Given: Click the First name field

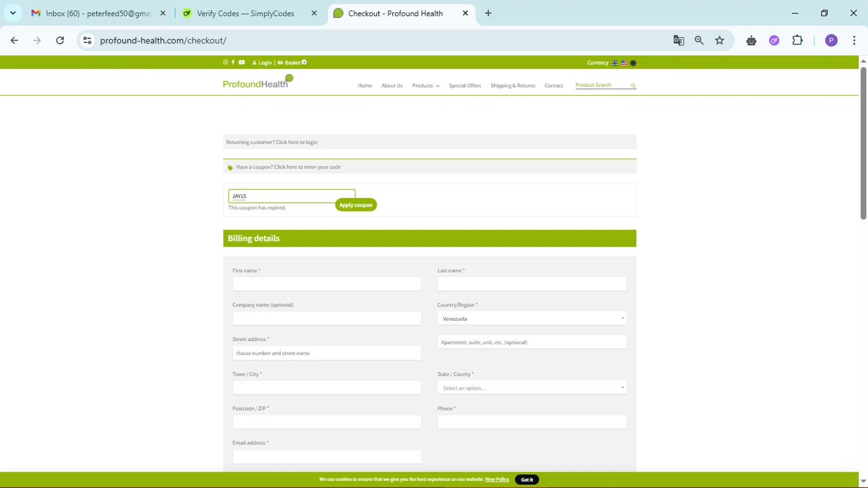Looking at the screenshot, I should pyautogui.click(x=327, y=284).
